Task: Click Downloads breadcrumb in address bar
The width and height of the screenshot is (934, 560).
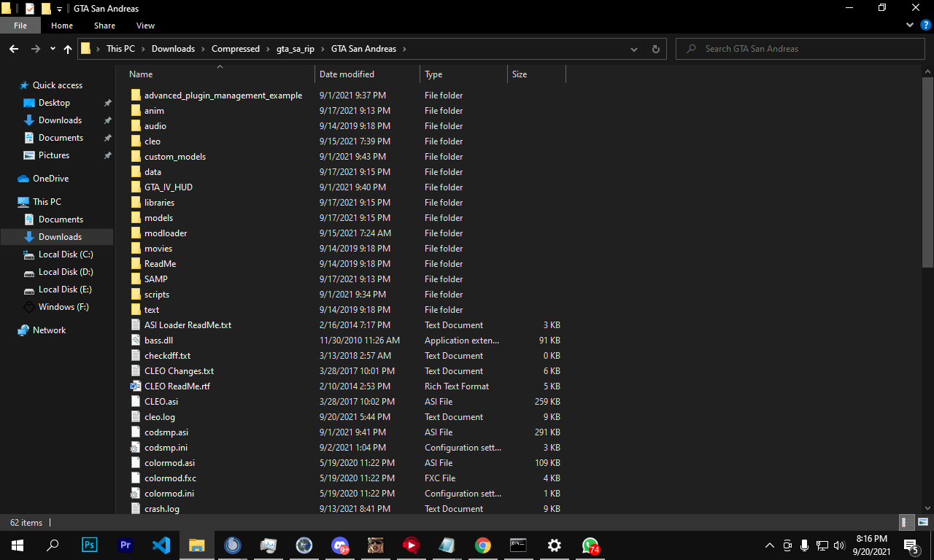Action: point(173,49)
